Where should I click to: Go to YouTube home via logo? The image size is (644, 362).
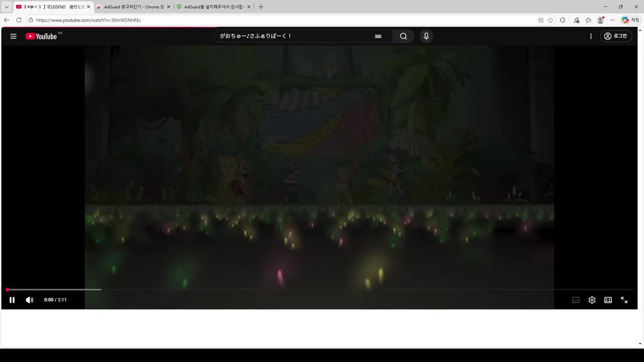pos(41,36)
